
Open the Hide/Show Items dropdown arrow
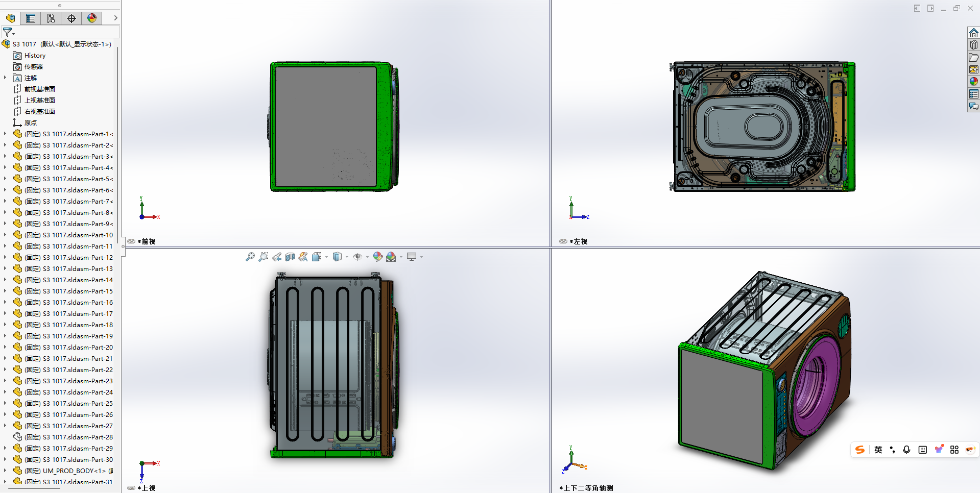pos(367,257)
